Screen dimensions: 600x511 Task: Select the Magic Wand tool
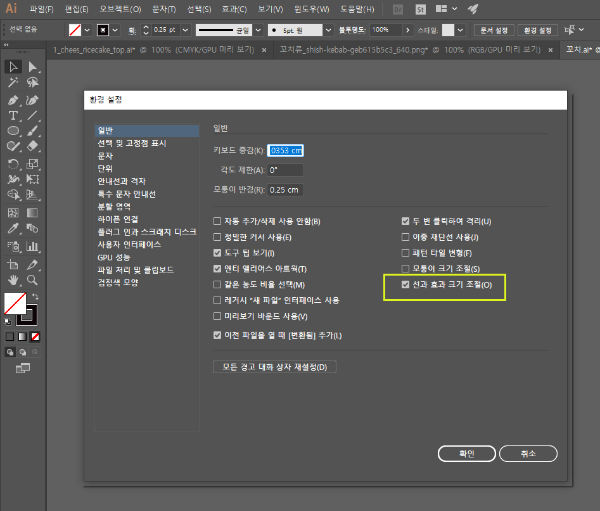coord(13,82)
